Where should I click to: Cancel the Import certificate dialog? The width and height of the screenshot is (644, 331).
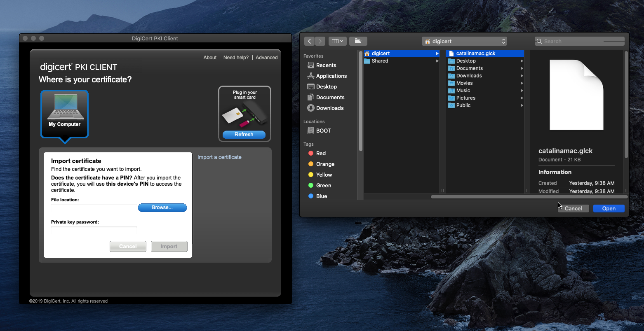(128, 246)
